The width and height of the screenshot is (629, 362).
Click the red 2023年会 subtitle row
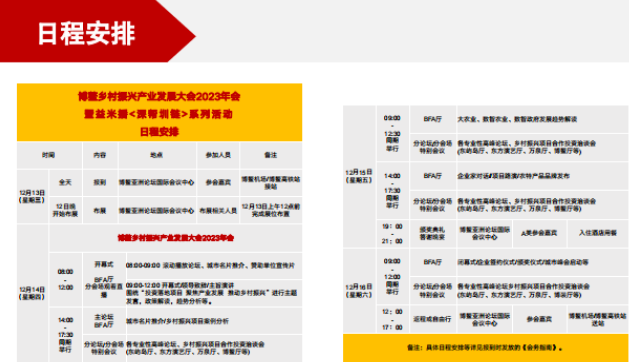pyautogui.click(x=175, y=238)
